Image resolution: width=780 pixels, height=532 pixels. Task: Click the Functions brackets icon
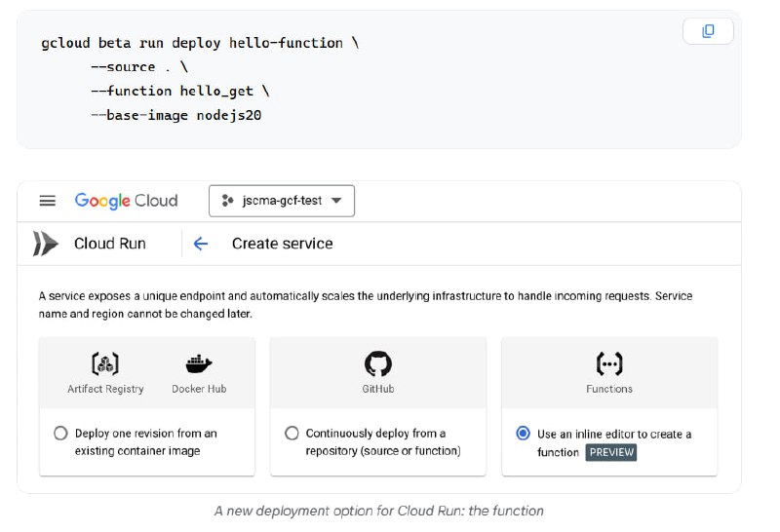coord(609,363)
